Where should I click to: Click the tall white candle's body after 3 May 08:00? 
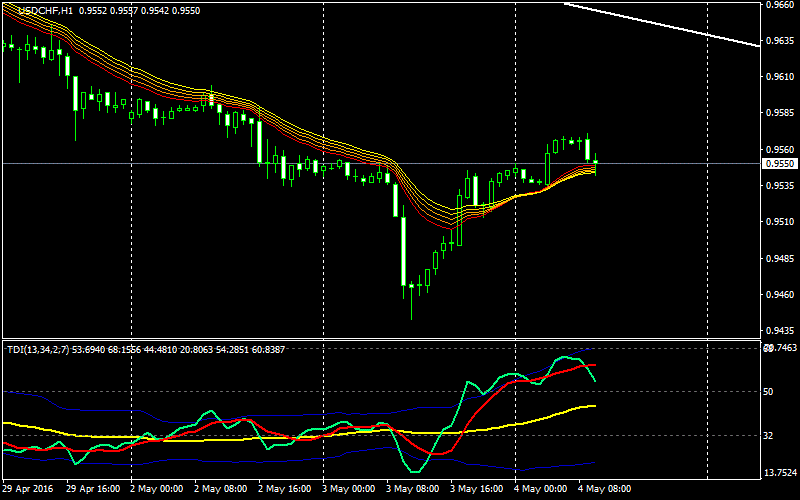click(404, 250)
